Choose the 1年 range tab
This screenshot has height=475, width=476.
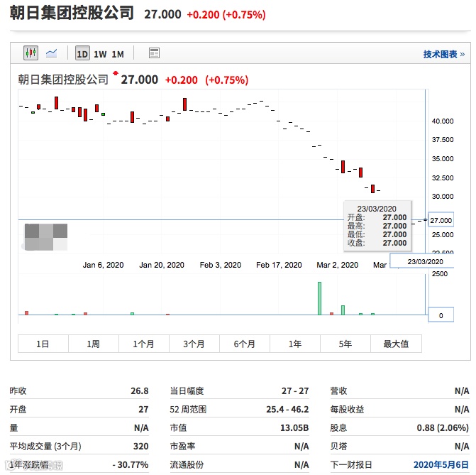pos(295,344)
